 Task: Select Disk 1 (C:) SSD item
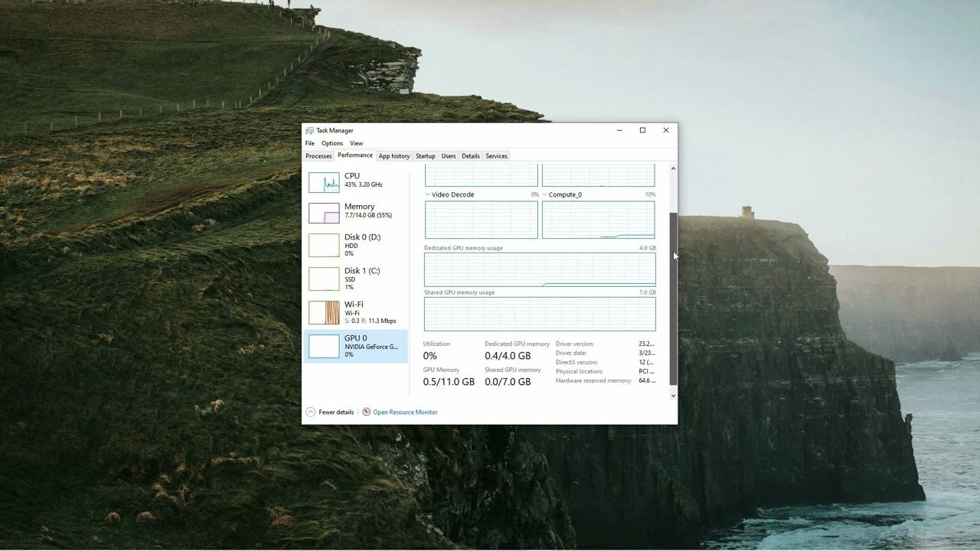click(x=356, y=279)
